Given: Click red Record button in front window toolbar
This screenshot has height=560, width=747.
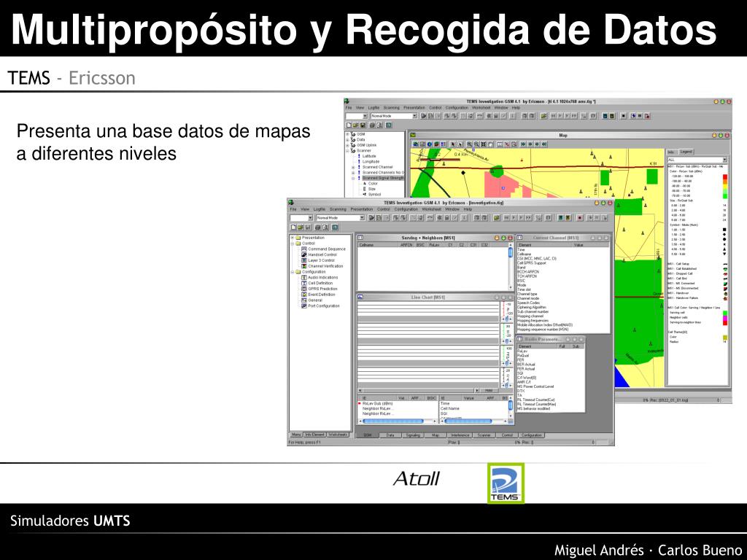Looking at the screenshot, I should point(580,217).
